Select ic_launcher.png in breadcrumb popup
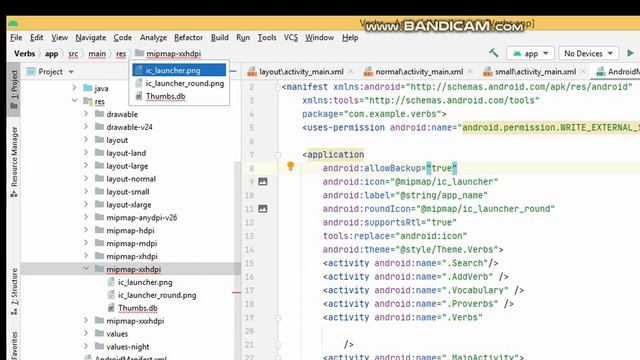 coord(179,70)
